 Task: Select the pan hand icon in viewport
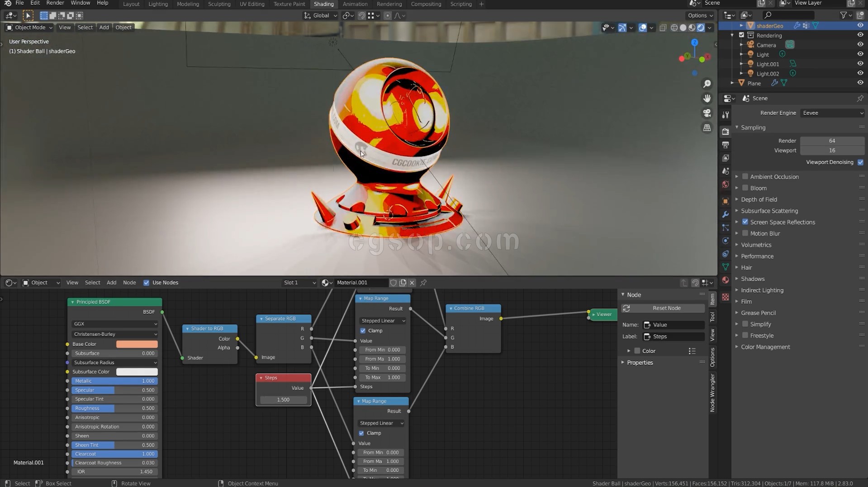[x=707, y=99]
